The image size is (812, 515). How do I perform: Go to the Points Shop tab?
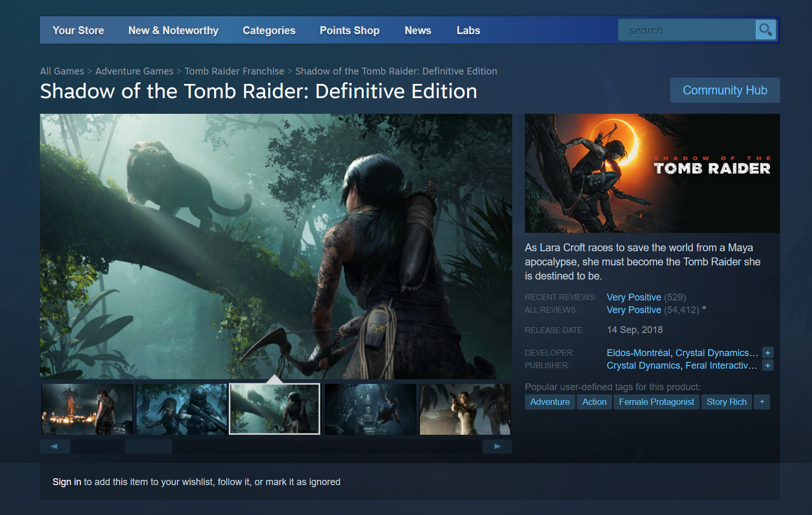click(350, 30)
